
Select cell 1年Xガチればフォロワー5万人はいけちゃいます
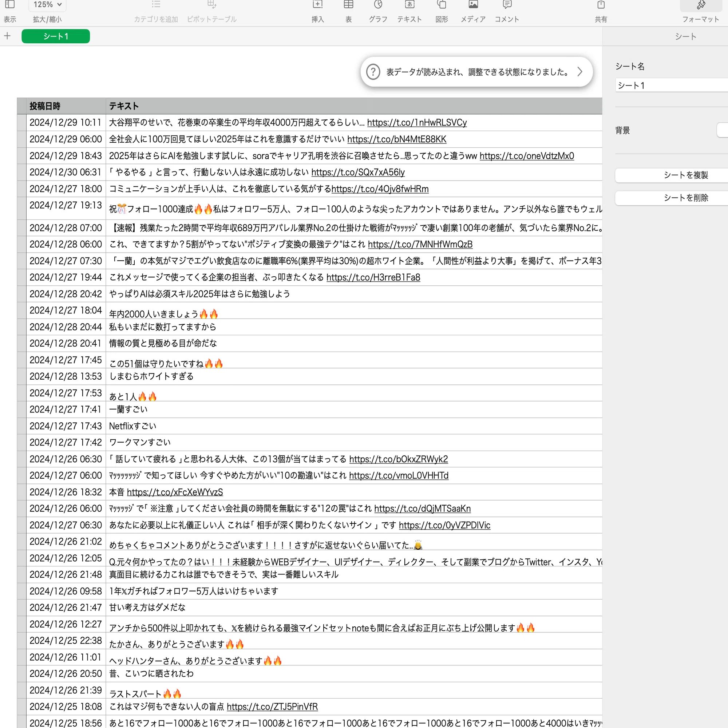(x=354, y=591)
